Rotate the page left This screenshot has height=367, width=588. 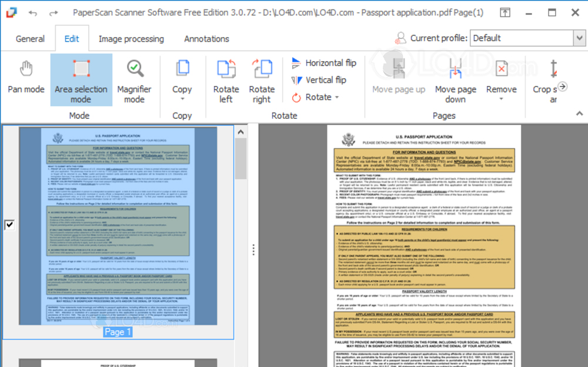(226, 80)
